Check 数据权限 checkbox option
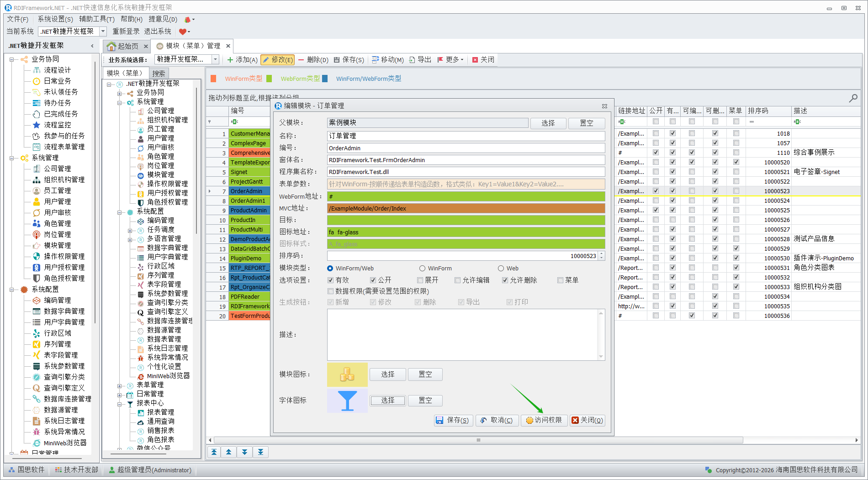The width and height of the screenshot is (868, 480). [330, 291]
